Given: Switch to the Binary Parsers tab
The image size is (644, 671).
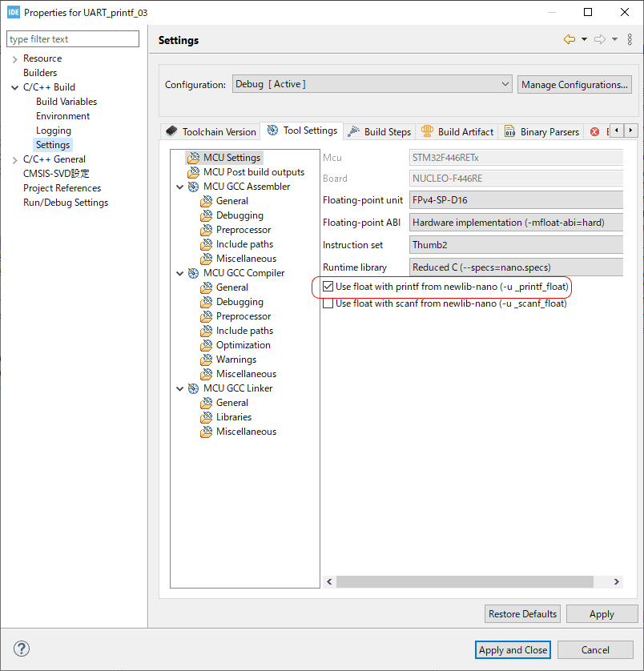Looking at the screenshot, I should coord(541,131).
